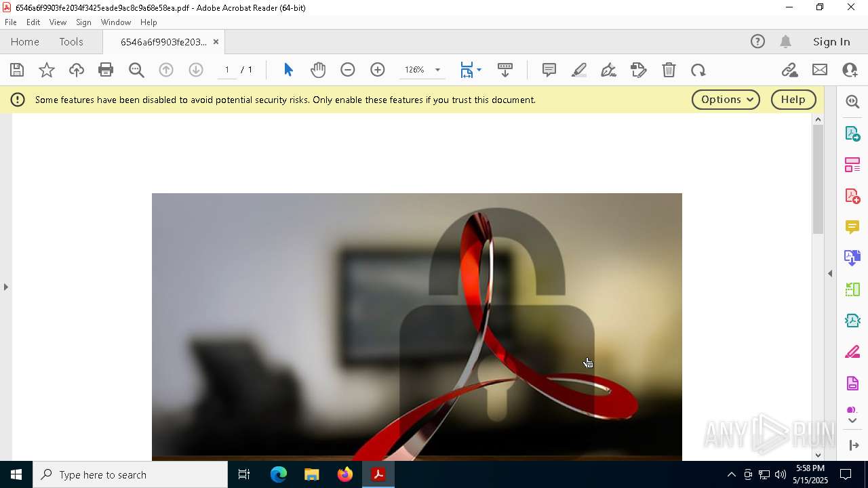Open the security warning Options dropdown
This screenshot has height=488, width=868.
pos(726,100)
